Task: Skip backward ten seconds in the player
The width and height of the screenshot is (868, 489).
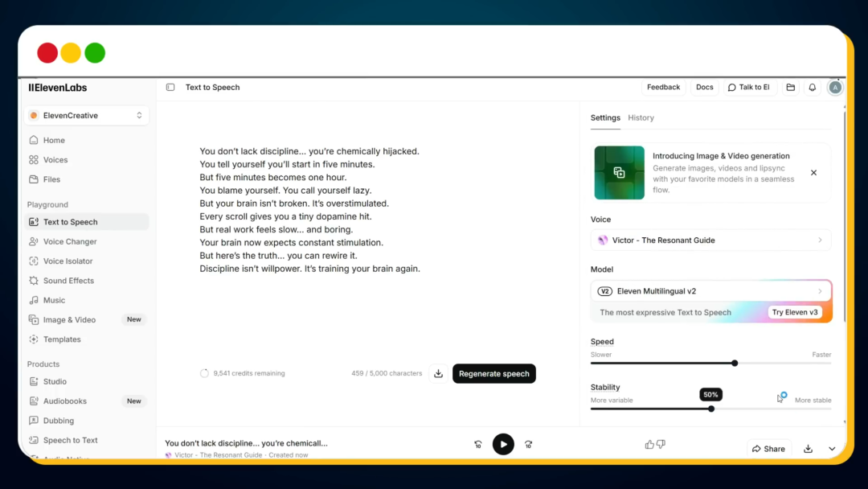Action: pos(478,444)
